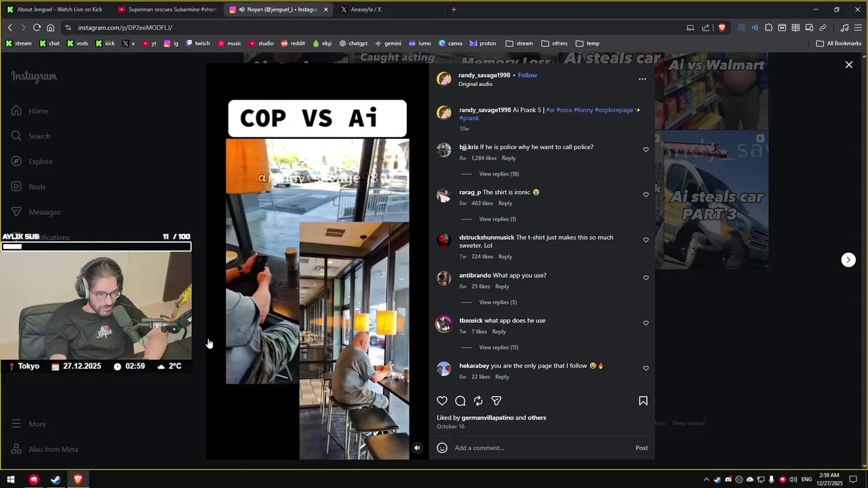This screenshot has width=868, height=488.
Task: Open new browser tab plus
Action: (x=454, y=9)
